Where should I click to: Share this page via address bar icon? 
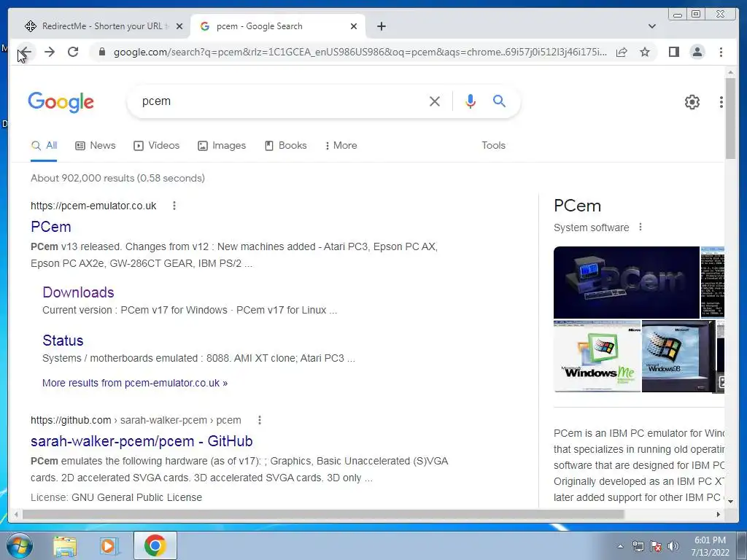(x=622, y=52)
